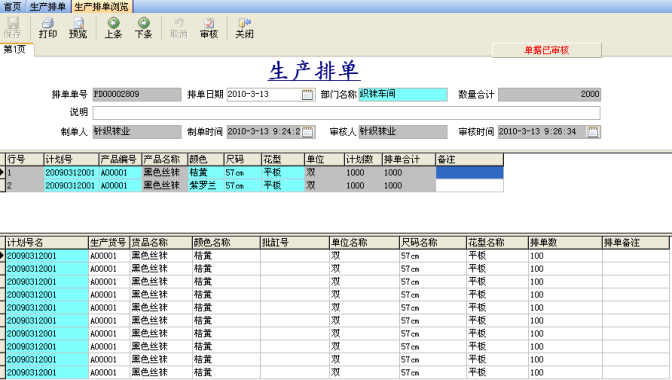This screenshot has height=380, width=672.
Task: Switch to the 首页 tab
Action: click(12, 6)
